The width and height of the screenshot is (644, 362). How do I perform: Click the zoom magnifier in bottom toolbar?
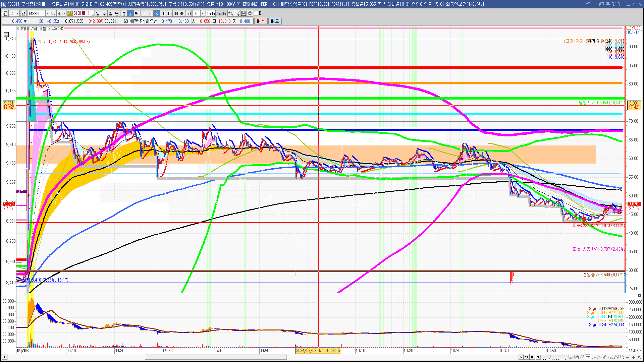622,357
